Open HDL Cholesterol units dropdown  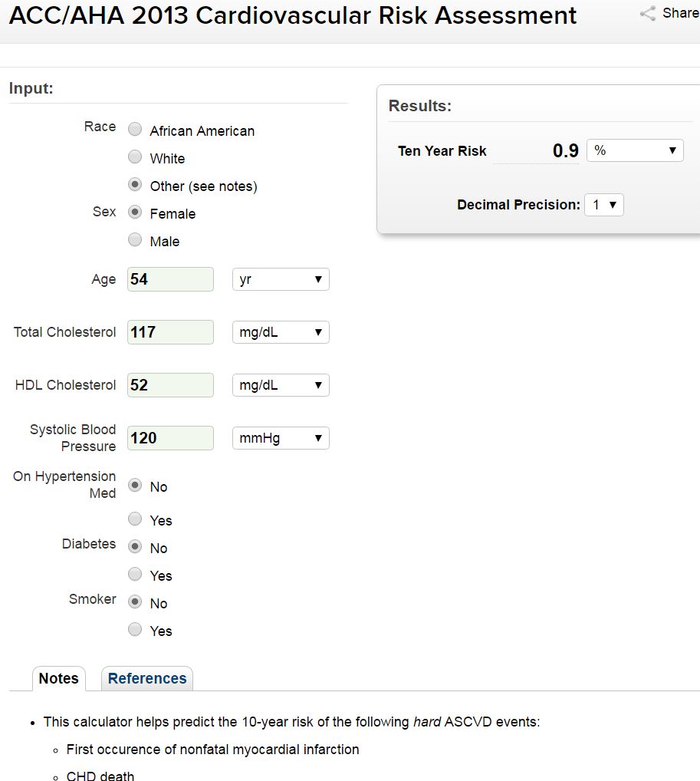pyautogui.click(x=281, y=385)
